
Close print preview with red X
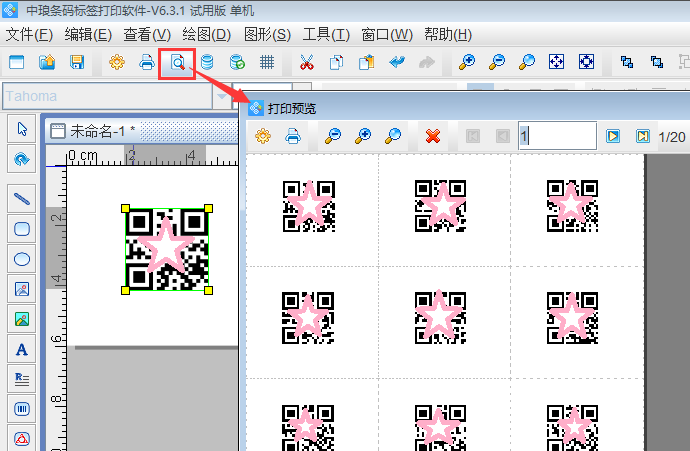(433, 136)
